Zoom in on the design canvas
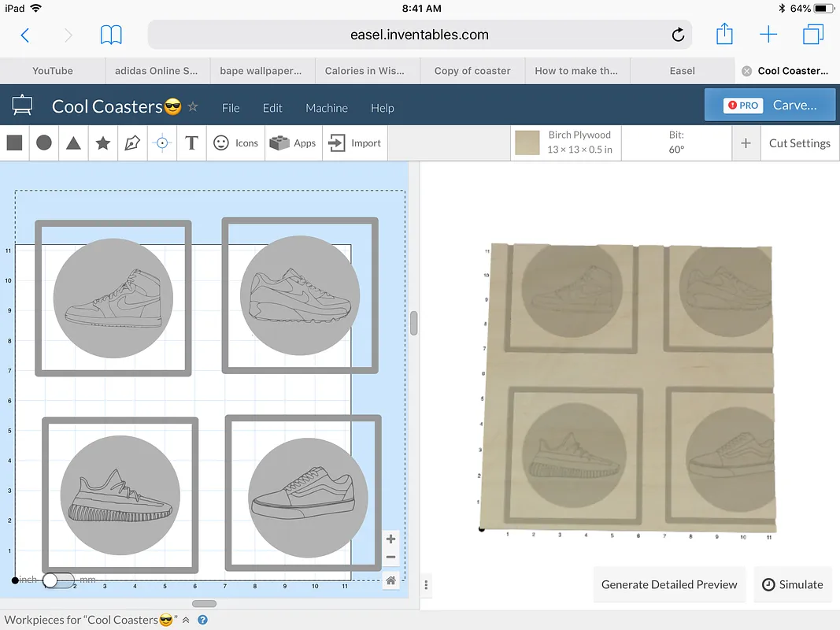840x630 pixels. 390,539
